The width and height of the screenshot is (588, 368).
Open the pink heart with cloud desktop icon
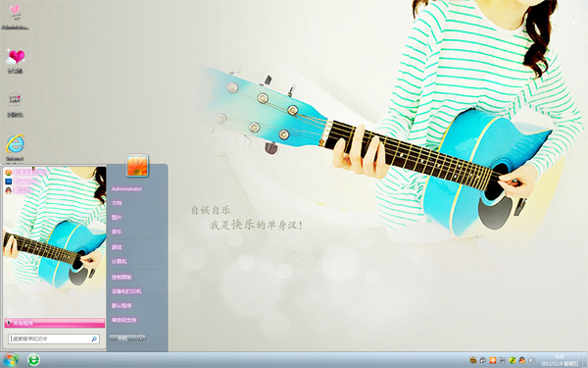[16, 60]
